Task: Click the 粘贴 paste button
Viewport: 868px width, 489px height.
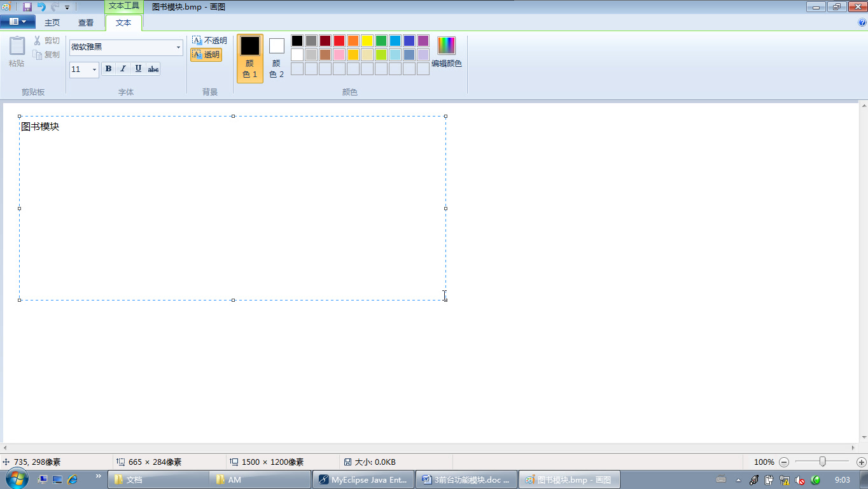Action: 17,52
